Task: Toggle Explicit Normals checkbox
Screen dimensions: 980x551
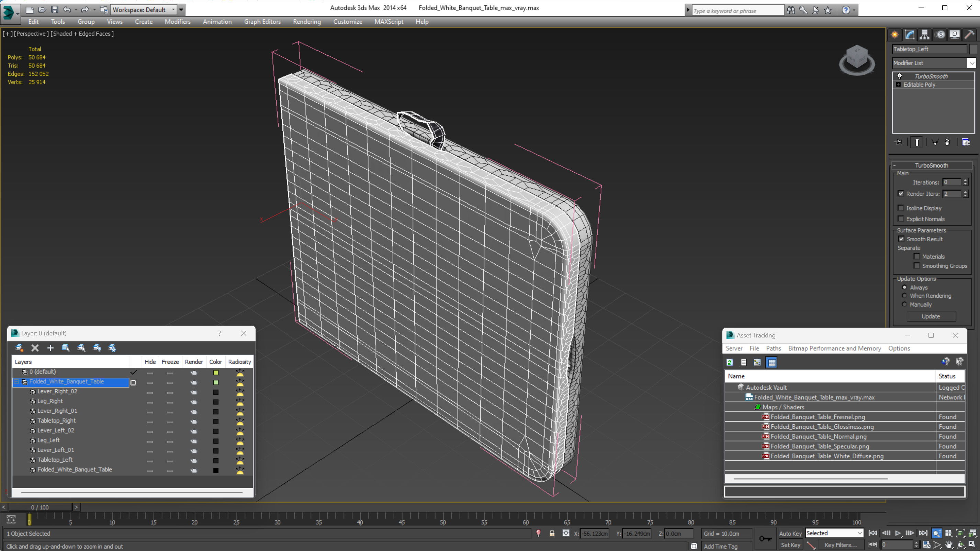Action: pyautogui.click(x=901, y=219)
